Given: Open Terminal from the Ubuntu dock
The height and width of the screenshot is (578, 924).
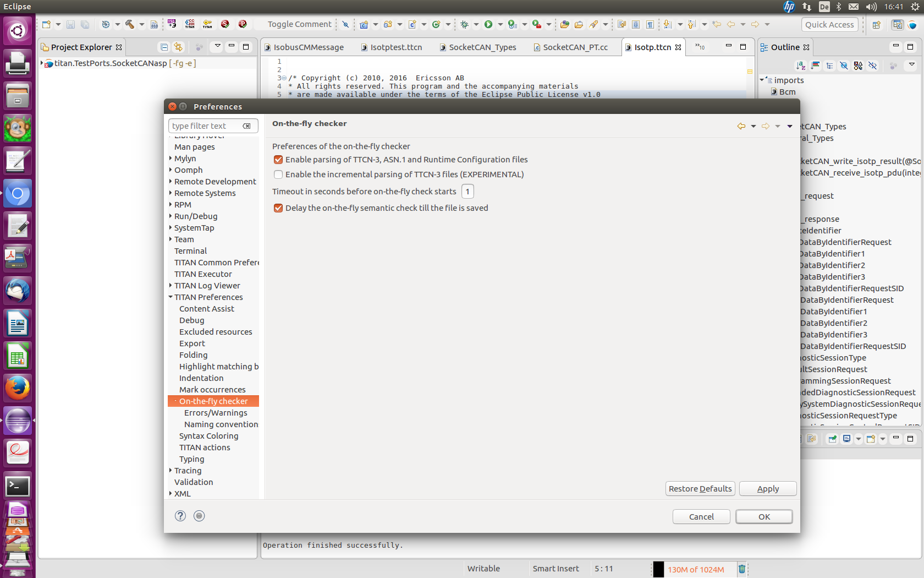Looking at the screenshot, I should point(18,486).
